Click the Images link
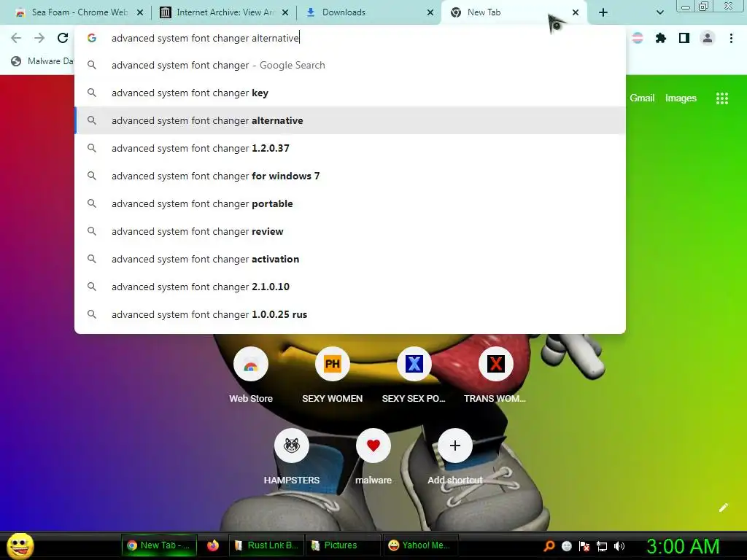The width and height of the screenshot is (747, 560). pyautogui.click(x=681, y=98)
